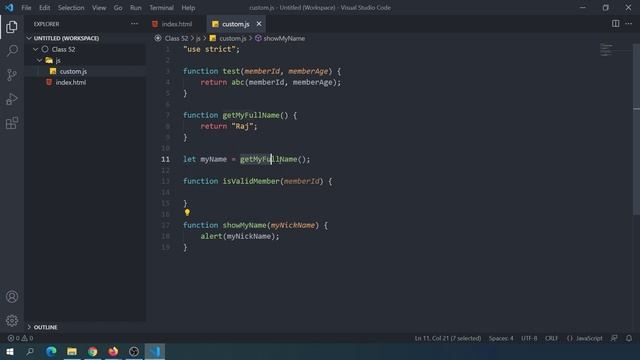640x360 pixels.
Task: Click the feedback icon in status bar
Action: coord(614,338)
